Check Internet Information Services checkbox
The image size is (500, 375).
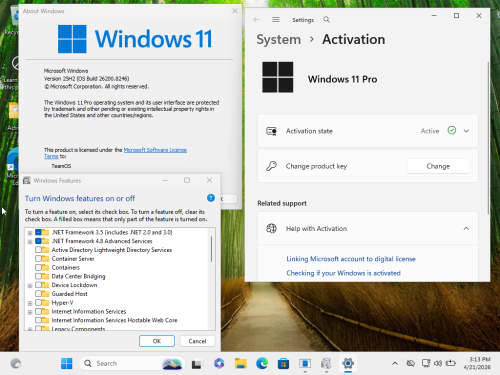coord(38,311)
